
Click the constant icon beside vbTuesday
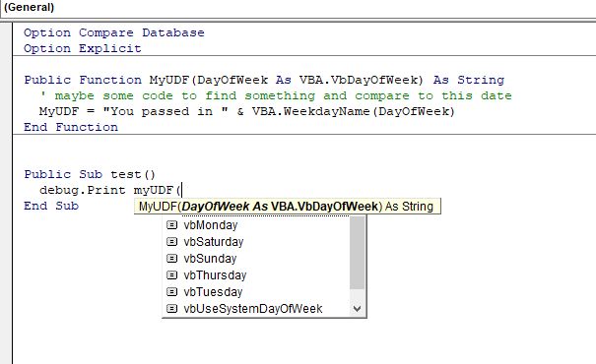[171, 292]
